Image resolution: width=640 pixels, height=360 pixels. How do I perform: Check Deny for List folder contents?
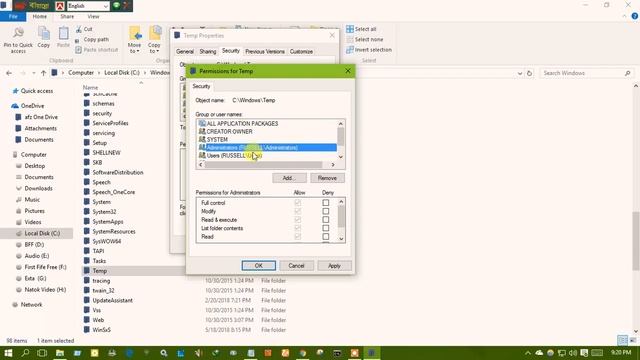[326, 228]
